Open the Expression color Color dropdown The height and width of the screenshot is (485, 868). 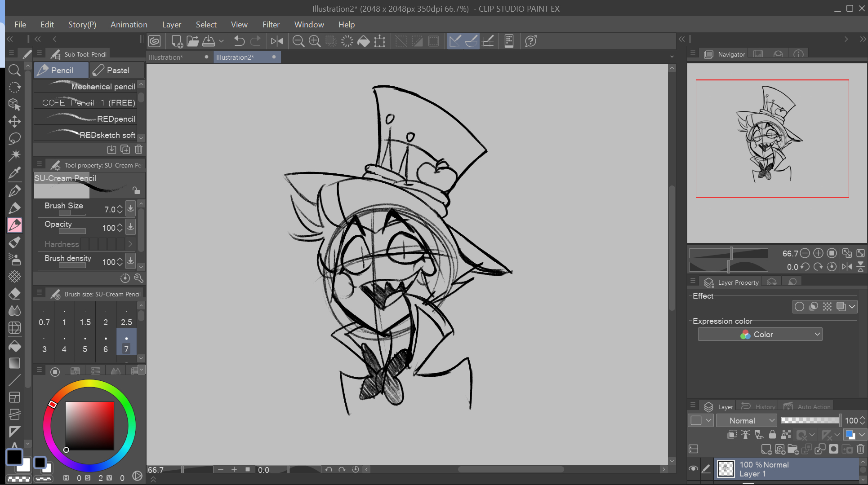[760, 335]
